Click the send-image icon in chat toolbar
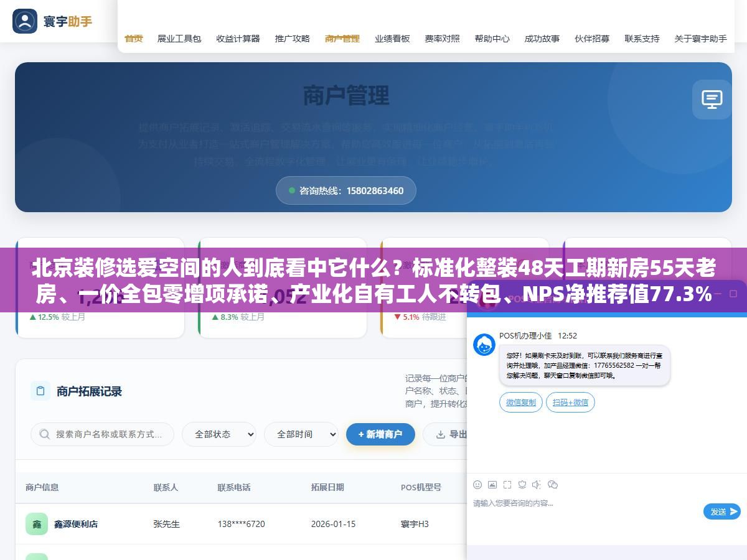Viewport: 747px width, 560px height. pos(492,484)
